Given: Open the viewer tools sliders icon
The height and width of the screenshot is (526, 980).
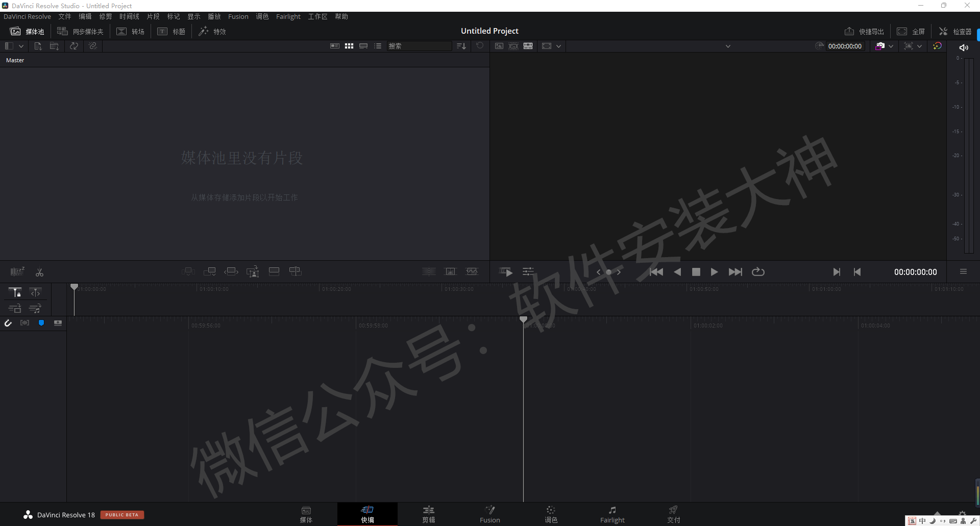Looking at the screenshot, I should coord(528,272).
